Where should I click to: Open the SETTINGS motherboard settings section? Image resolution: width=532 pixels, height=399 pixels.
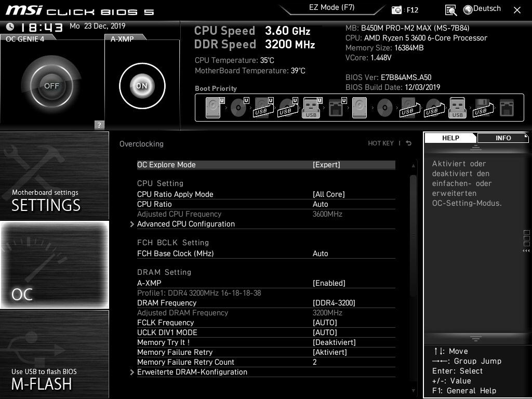tap(54, 176)
